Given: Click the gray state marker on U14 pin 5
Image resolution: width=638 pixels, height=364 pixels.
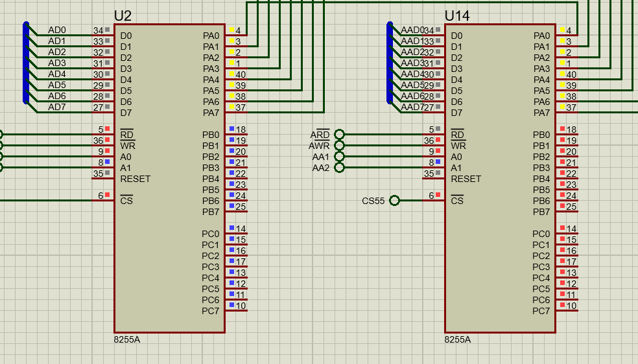Looking at the screenshot, I should (438, 129).
